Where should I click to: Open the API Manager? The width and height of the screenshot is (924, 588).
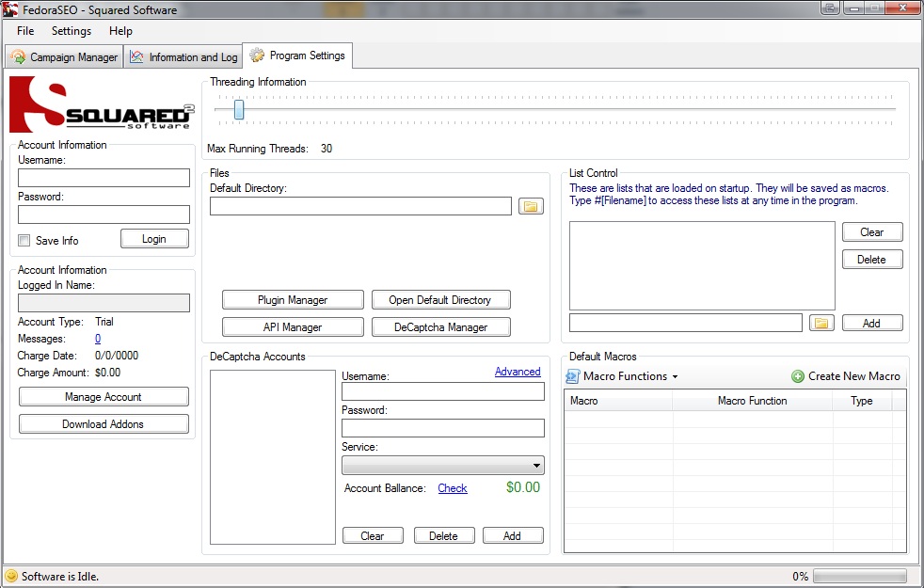tap(293, 326)
